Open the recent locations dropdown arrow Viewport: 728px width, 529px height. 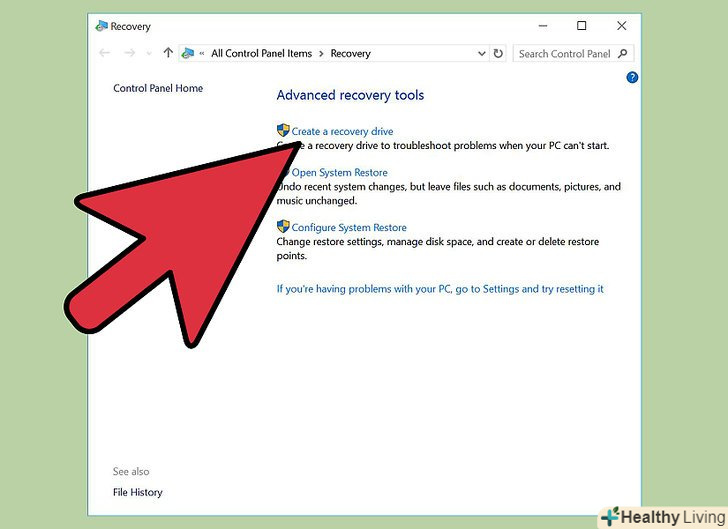click(149, 54)
